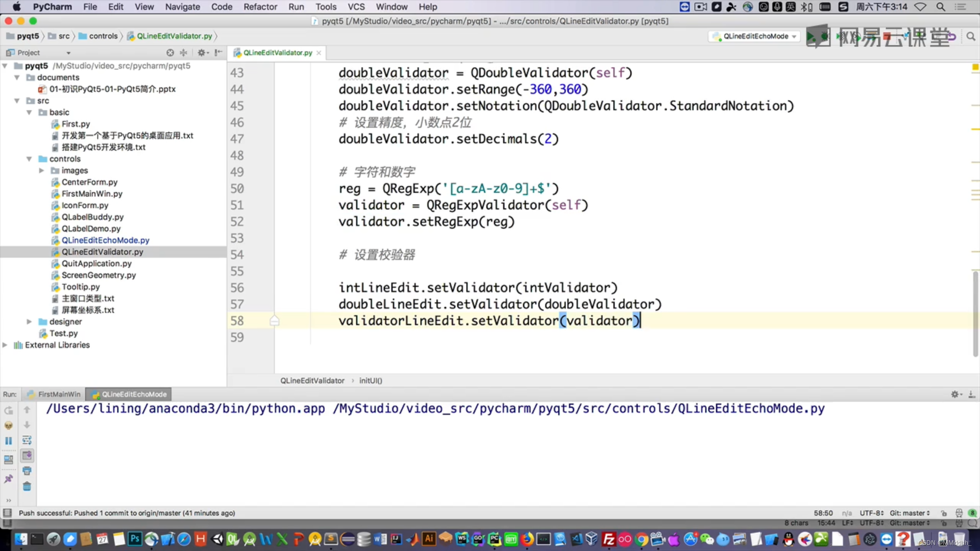Rerun the QLineEditEchoMode configuration
The height and width of the screenshot is (551, 980).
pos(8,411)
